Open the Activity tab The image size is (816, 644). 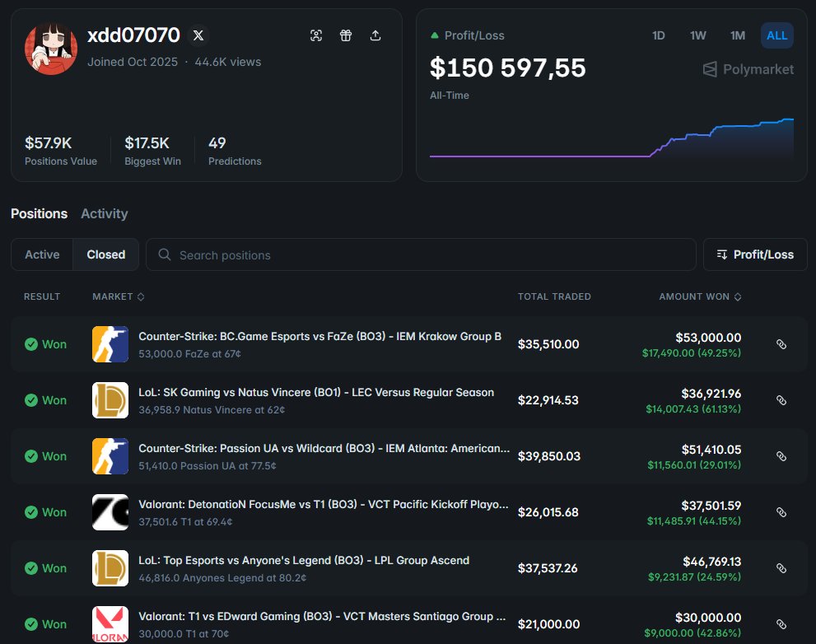(x=104, y=213)
